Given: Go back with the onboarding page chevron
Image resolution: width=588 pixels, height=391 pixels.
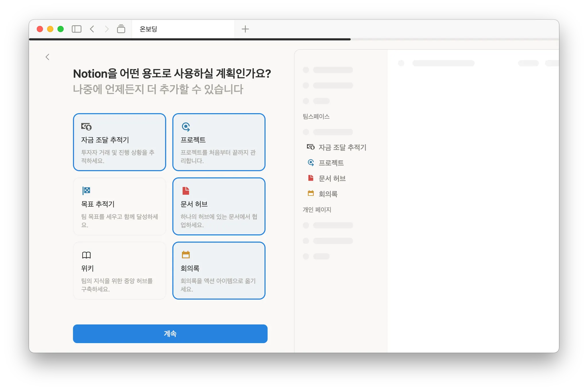Looking at the screenshot, I should point(48,57).
